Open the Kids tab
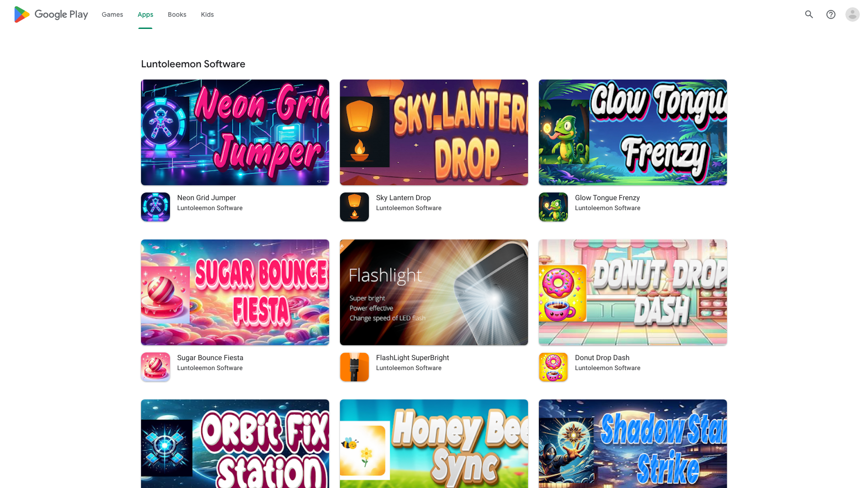 coord(208,14)
